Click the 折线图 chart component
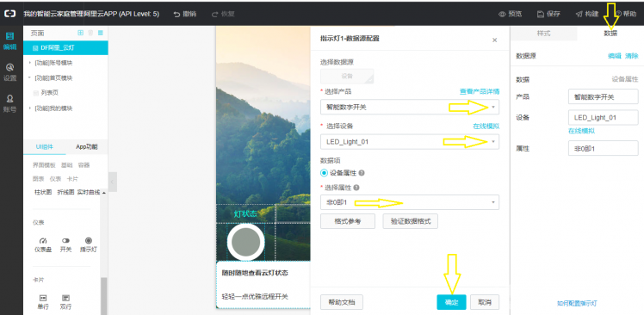This screenshot has height=315, width=644. [65, 192]
